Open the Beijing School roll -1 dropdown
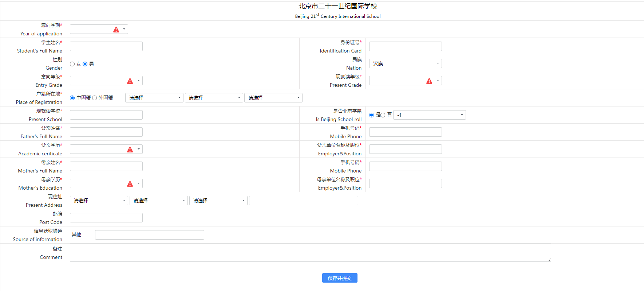This screenshot has height=291, width=644. [429, 115]
